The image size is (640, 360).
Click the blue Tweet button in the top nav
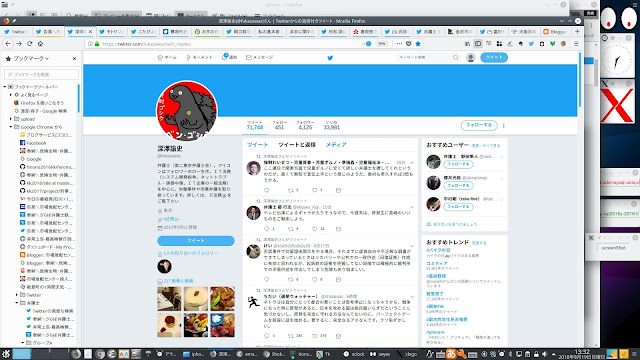[x=494, y=58]
